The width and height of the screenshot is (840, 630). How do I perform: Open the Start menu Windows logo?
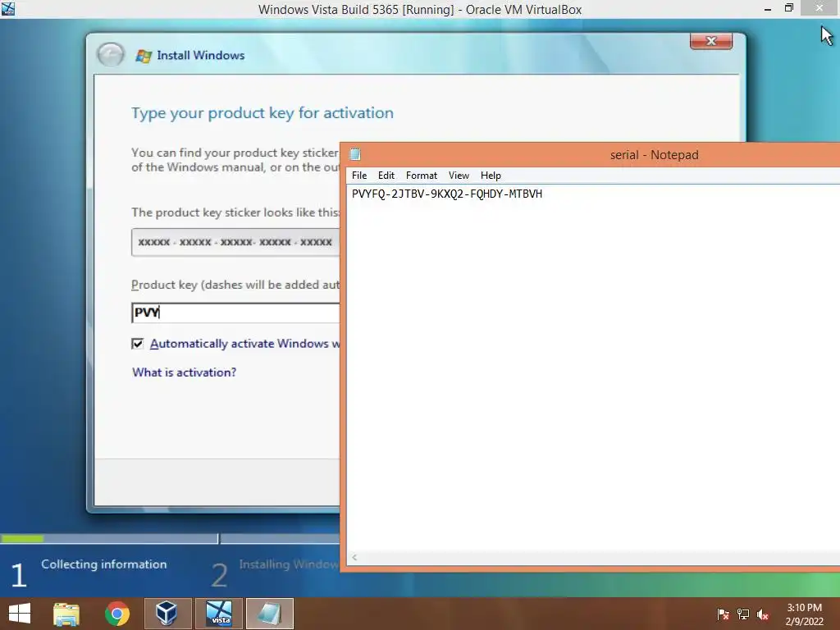pos(20,614)
